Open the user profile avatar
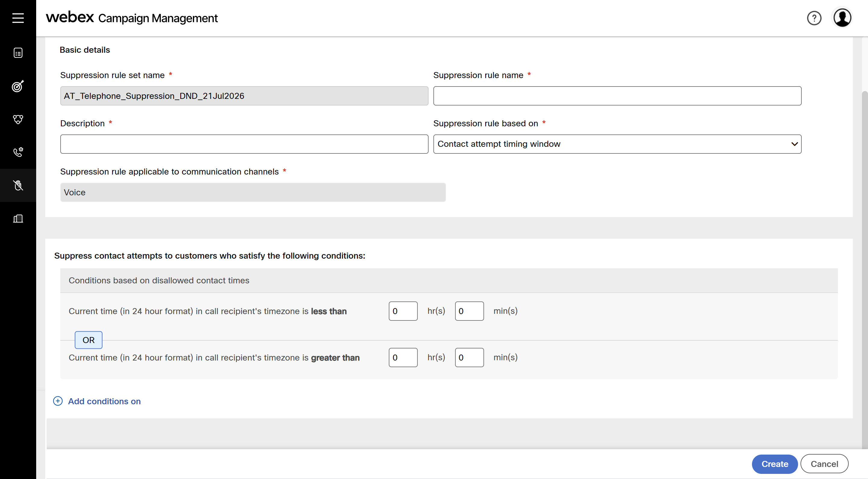This screenshot has height=479, width=868. (x=842, y=18)
